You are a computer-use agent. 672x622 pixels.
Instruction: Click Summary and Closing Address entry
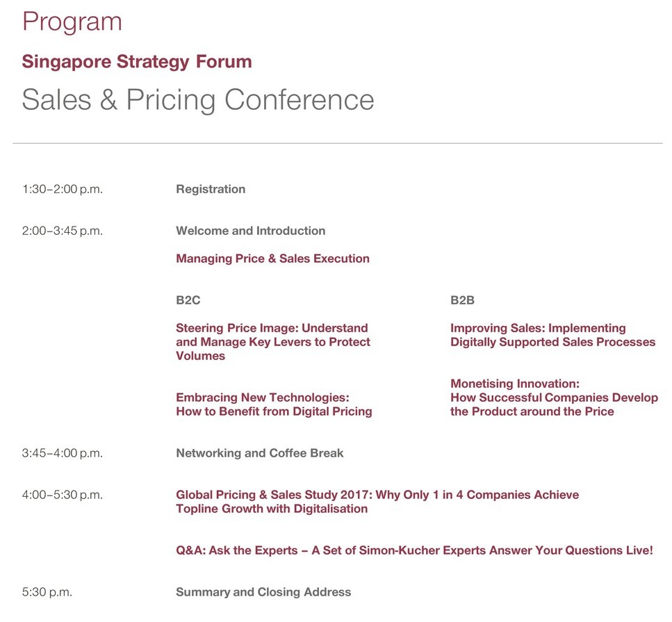click(263, 592)
